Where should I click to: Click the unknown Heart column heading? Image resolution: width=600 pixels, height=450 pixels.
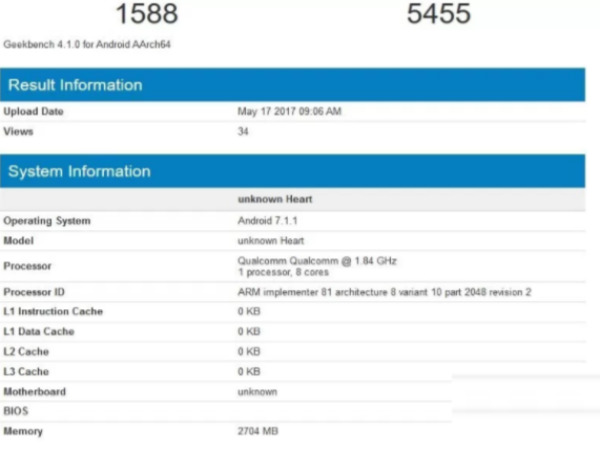[x=275, y=200]
